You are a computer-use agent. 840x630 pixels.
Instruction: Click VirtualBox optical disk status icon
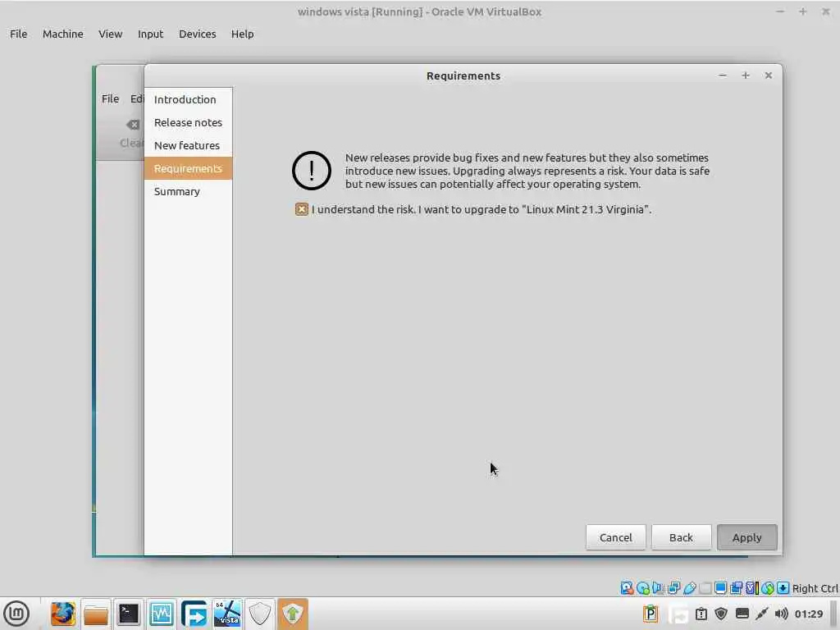pos(643,588)
